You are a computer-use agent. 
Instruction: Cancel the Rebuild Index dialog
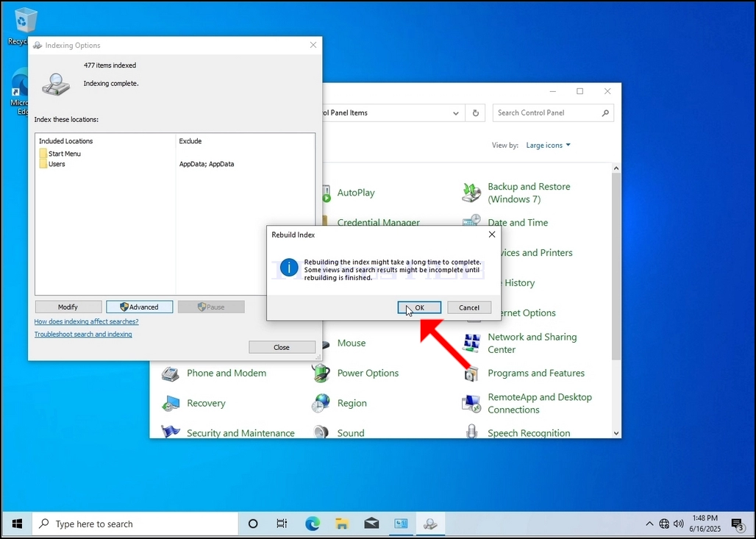[468, 307]
